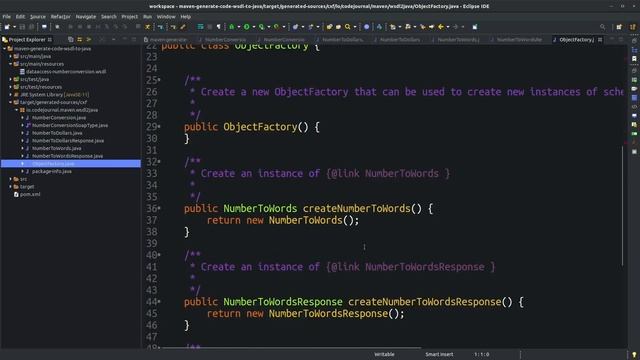
Task: Open the Search toolbar dropdown arrow
Action: tap(355, 27)
